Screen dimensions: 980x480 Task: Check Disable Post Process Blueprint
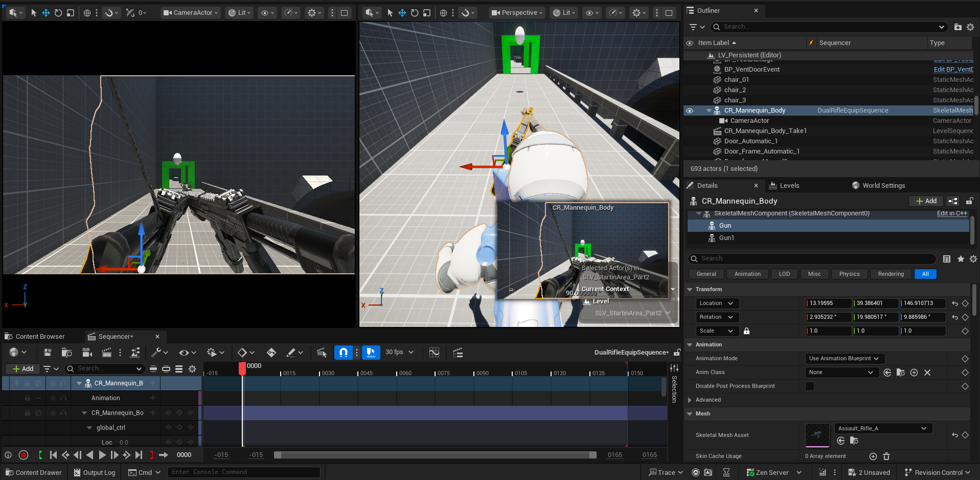coord(810,386)
